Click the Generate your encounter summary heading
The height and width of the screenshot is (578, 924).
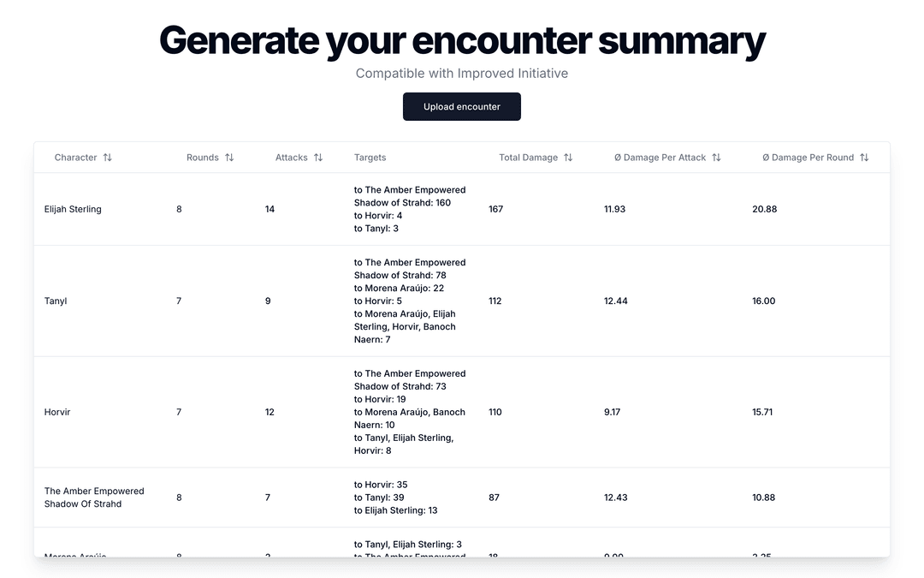[462, 39]
